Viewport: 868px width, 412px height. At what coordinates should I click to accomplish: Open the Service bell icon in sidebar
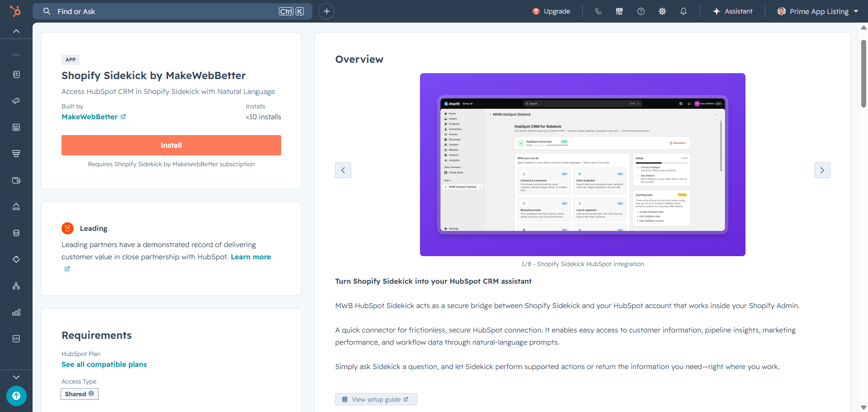point(16,206)
